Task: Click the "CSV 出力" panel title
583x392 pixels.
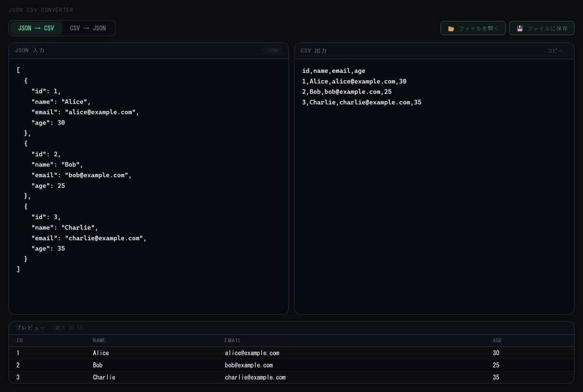Action: coord(314,51)
